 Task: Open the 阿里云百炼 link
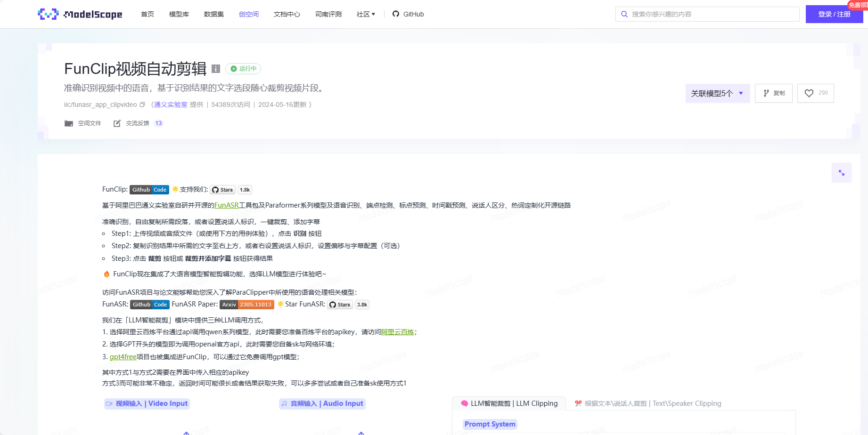tap(398, 332)
